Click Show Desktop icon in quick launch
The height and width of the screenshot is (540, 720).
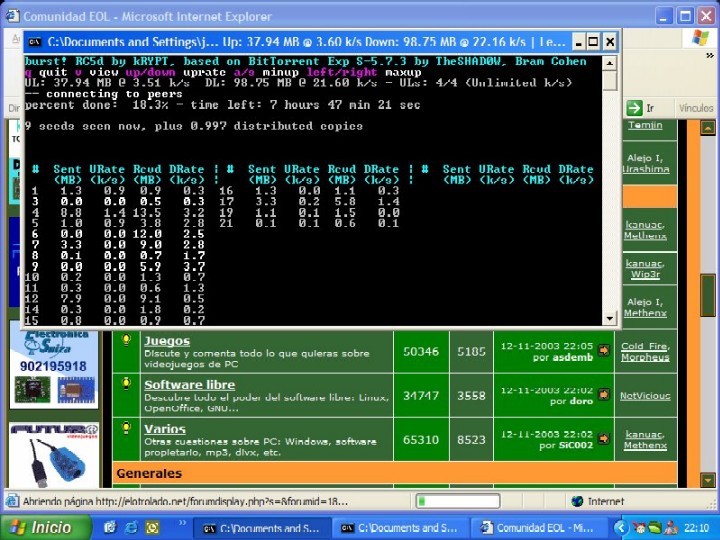click(110, 528)
